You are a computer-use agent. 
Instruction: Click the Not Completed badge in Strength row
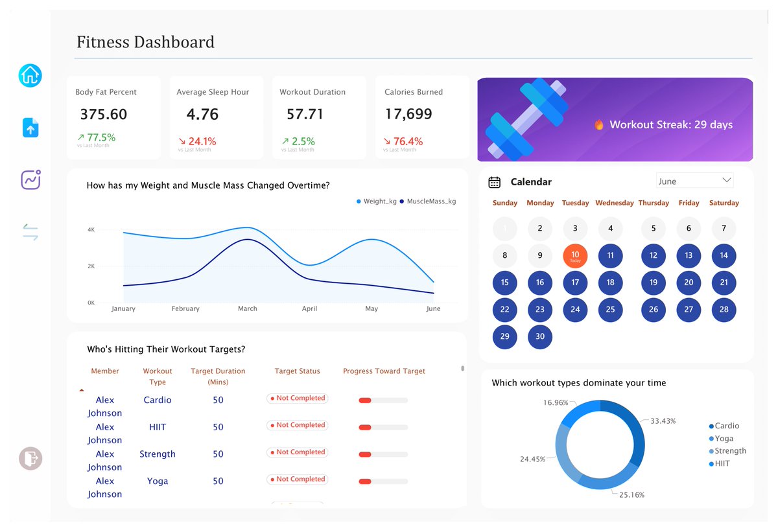[x=298, y=452]
